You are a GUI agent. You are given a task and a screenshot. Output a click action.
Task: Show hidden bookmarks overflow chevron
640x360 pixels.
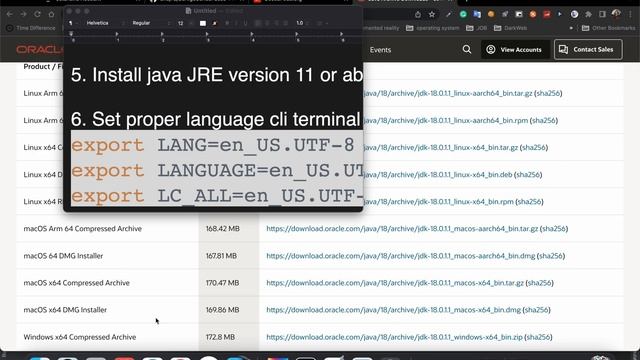(571, 28)
